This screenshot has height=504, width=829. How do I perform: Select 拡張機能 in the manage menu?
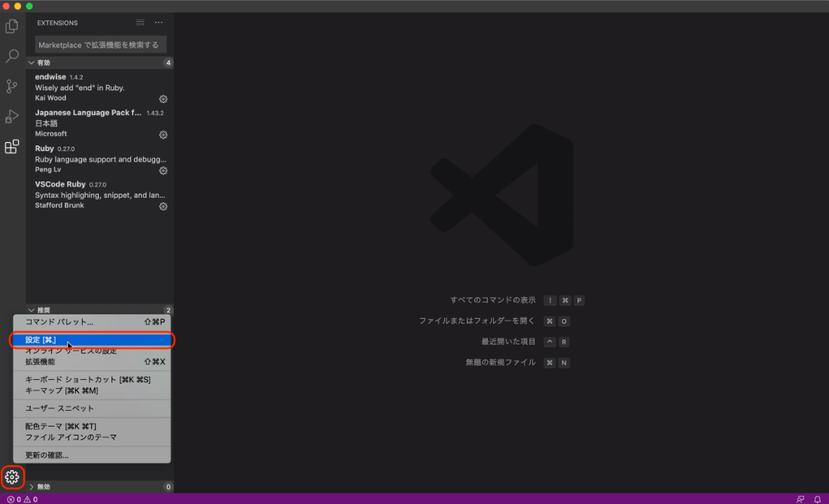click(x=92, y=362)
